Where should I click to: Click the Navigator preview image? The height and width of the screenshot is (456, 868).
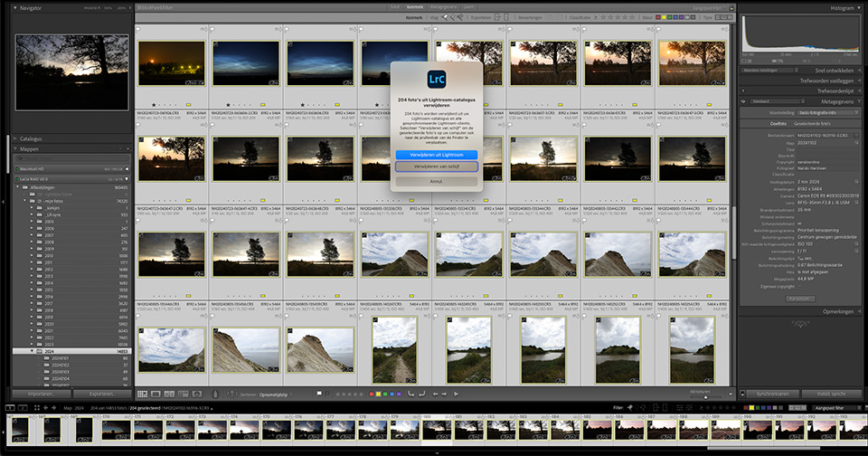(72, 72)
